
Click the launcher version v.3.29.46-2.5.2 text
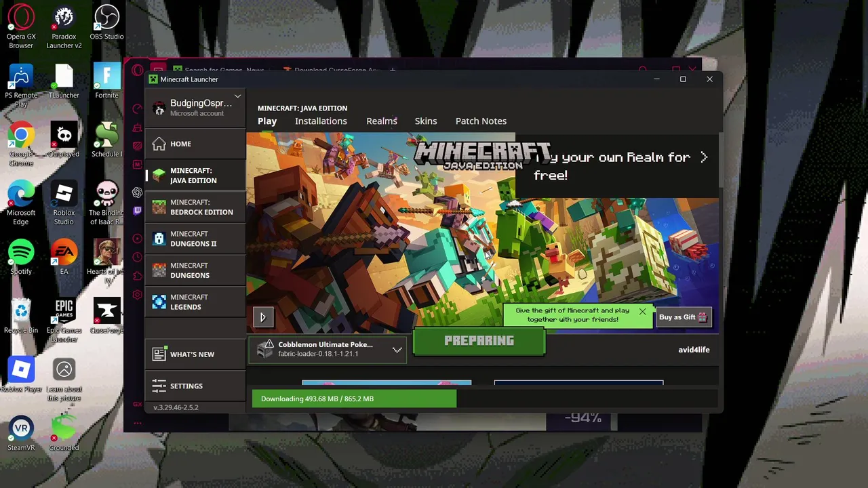pyautogui.click(x=176, y=407)
